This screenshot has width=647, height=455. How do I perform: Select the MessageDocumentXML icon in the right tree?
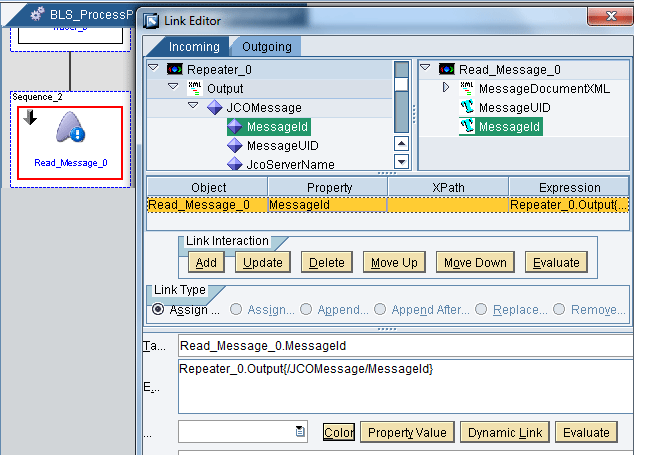tap(466, 88)
